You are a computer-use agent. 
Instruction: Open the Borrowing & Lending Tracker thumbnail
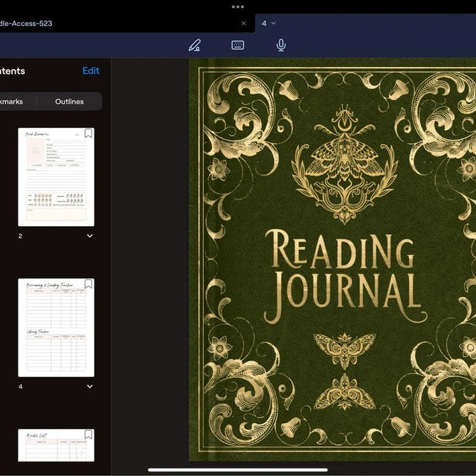57,327
